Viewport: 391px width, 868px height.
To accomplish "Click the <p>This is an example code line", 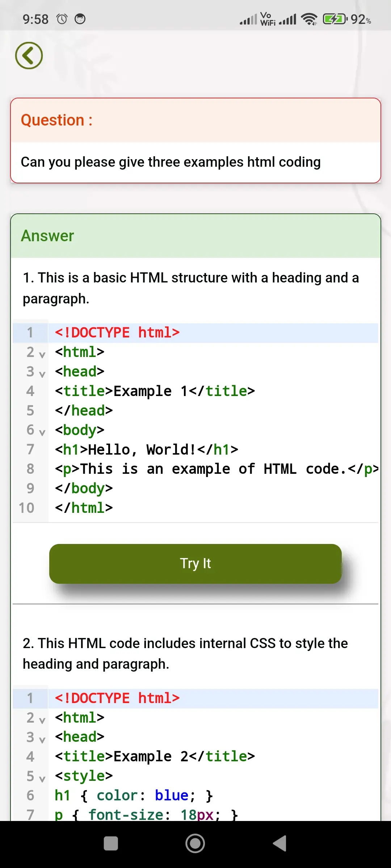I will click(x=216, y=469).
